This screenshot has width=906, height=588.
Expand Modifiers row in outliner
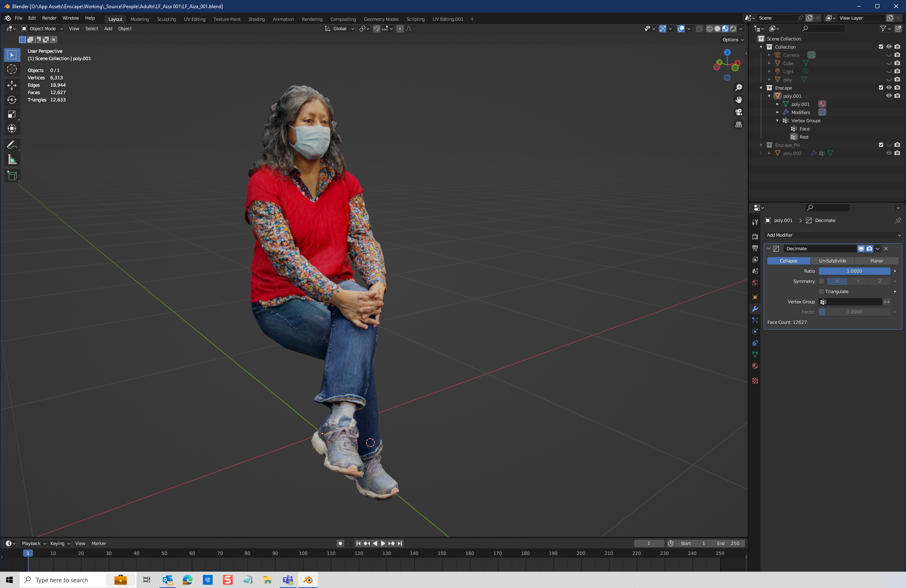pyautogui.click(x=778, y=112)
